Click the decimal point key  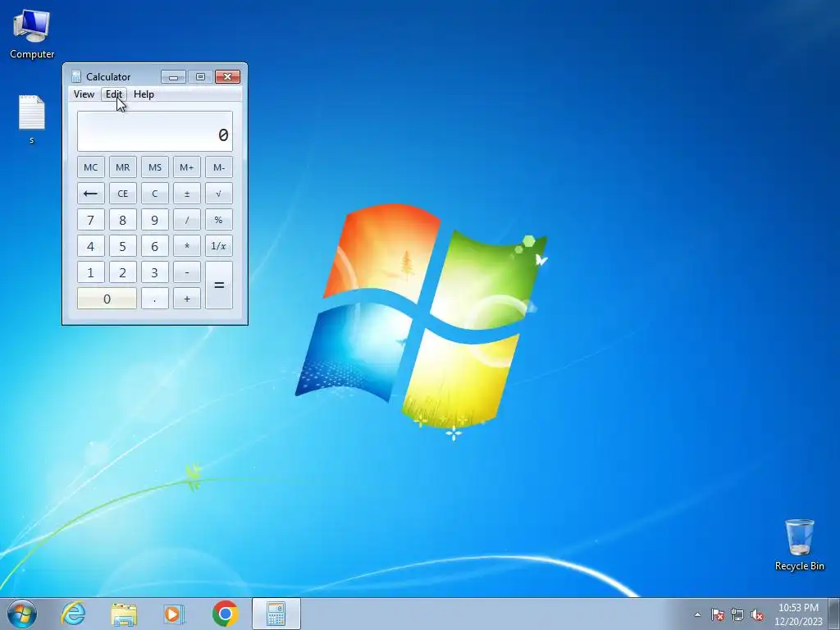155,299
